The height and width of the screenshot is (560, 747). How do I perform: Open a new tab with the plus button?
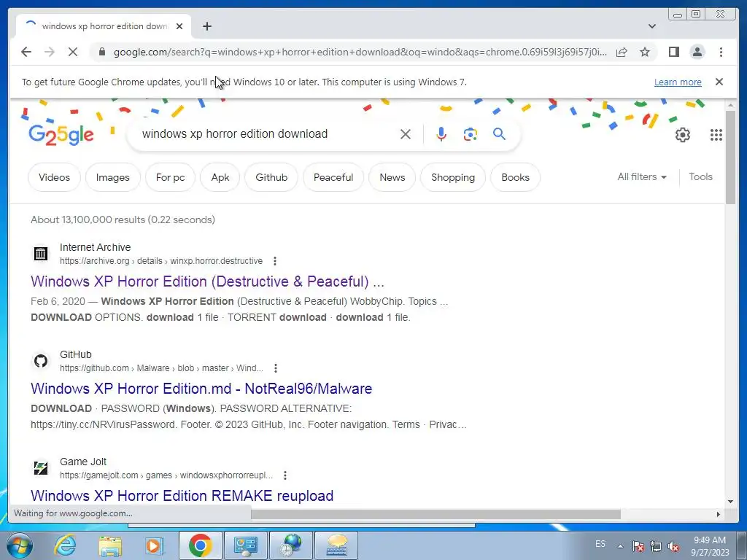pyautogui.click(x=206, y=26)
